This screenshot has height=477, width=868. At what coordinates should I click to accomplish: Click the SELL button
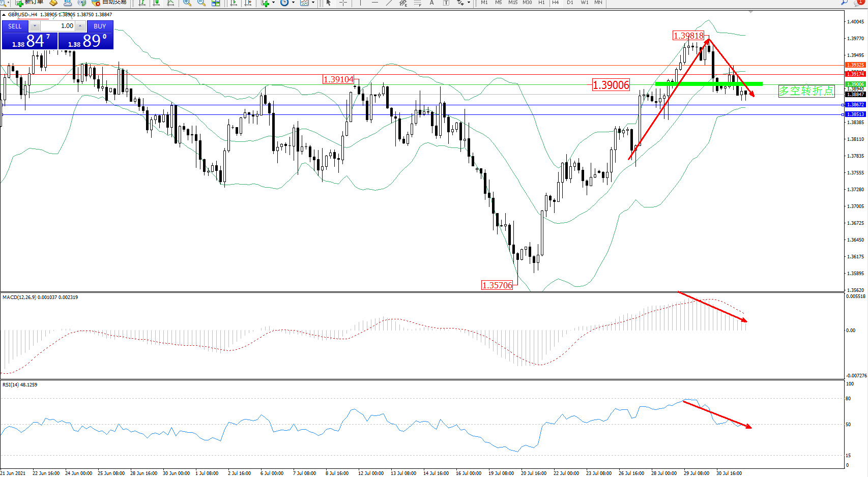[x=15, y=26]
